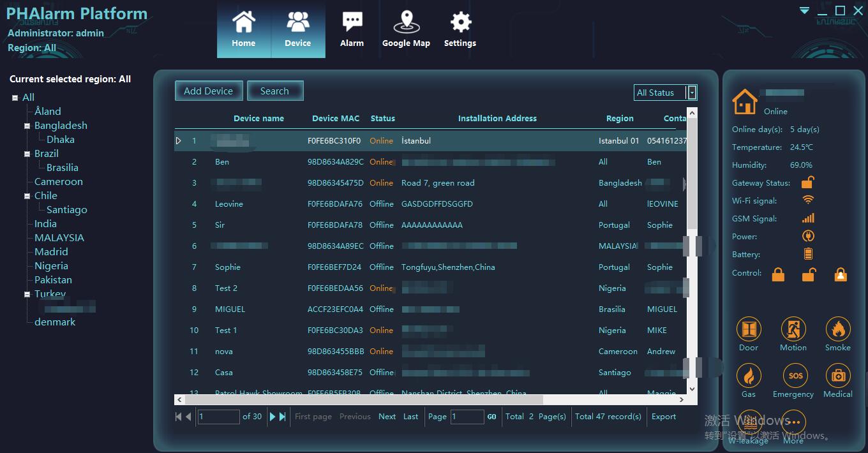This screenshot has height=453, width=868.
Task: Open the Google Map tab
Action: (x=406, y=29)
